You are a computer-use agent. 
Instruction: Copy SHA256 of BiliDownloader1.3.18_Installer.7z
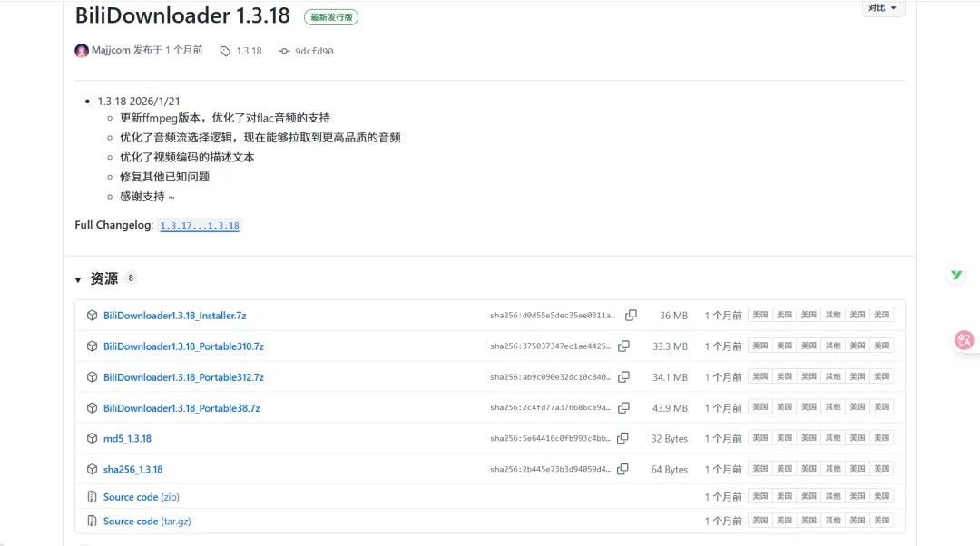click(x=632, y=316)
